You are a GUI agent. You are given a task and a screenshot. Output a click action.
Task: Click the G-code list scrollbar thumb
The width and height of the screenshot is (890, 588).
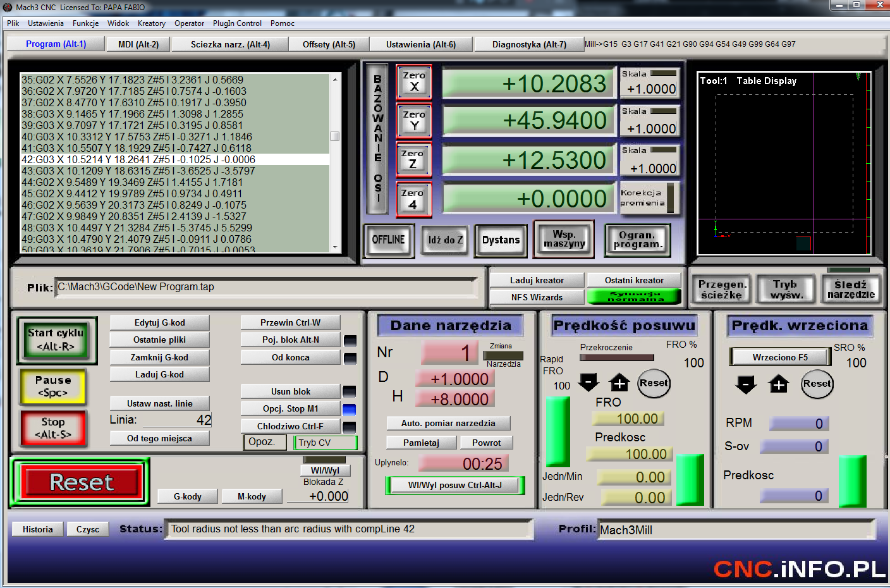[335, 136]
